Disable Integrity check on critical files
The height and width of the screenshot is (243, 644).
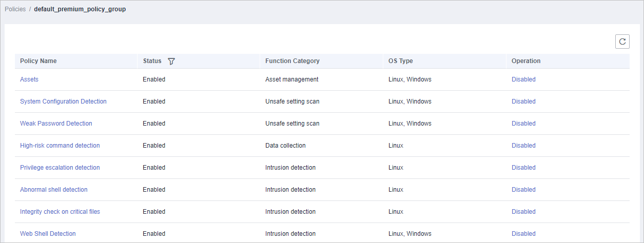pos(523,212)
